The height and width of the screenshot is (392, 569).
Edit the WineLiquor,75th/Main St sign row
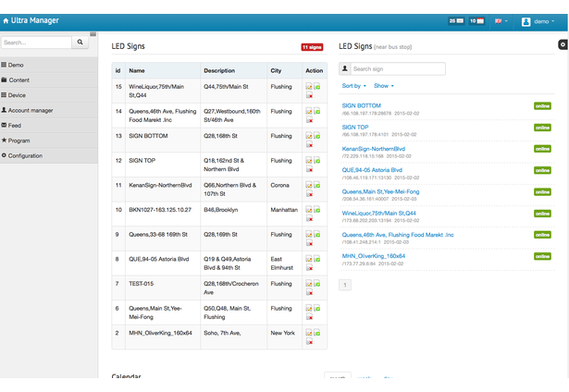click(x=309, y=87)
